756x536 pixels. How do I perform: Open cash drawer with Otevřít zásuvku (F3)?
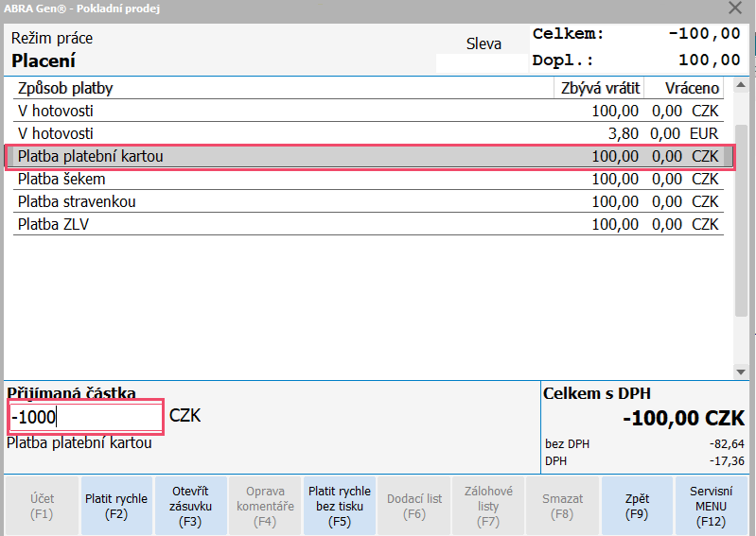click(x=190, y=506)
